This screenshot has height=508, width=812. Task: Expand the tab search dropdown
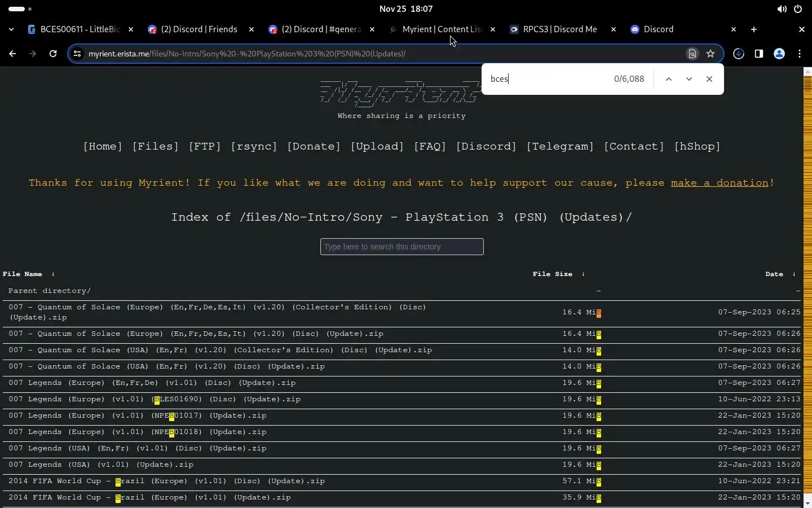[x=11, y=29]
